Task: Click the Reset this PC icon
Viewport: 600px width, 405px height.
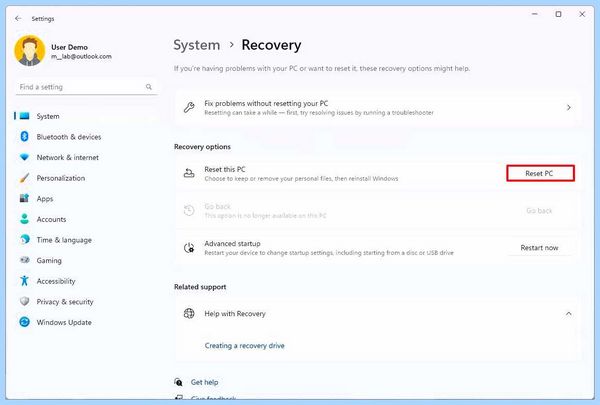Action: tap(189, 173)
